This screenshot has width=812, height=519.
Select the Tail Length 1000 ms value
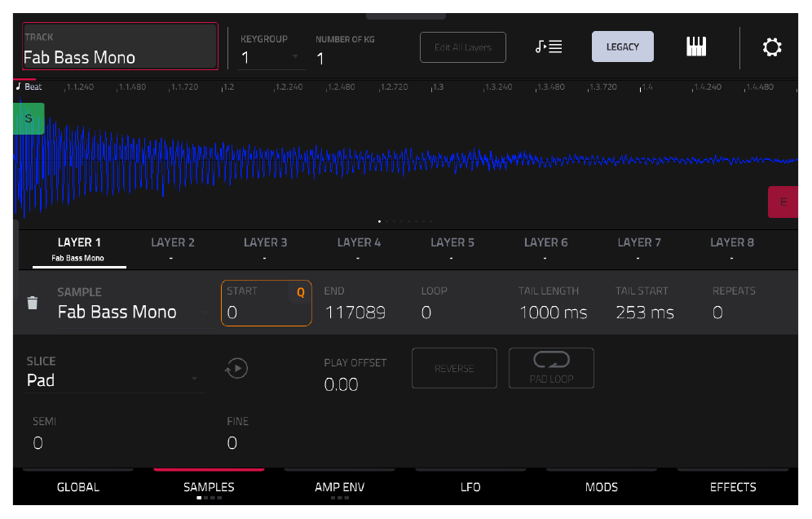click(x=553, y=313)
